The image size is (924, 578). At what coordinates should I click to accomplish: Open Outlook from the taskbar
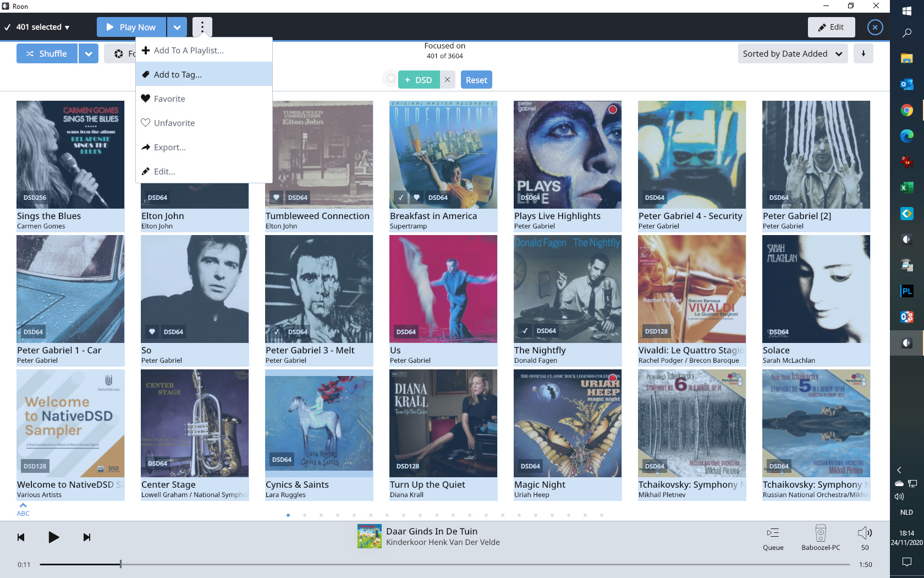[x=907, y=84]
